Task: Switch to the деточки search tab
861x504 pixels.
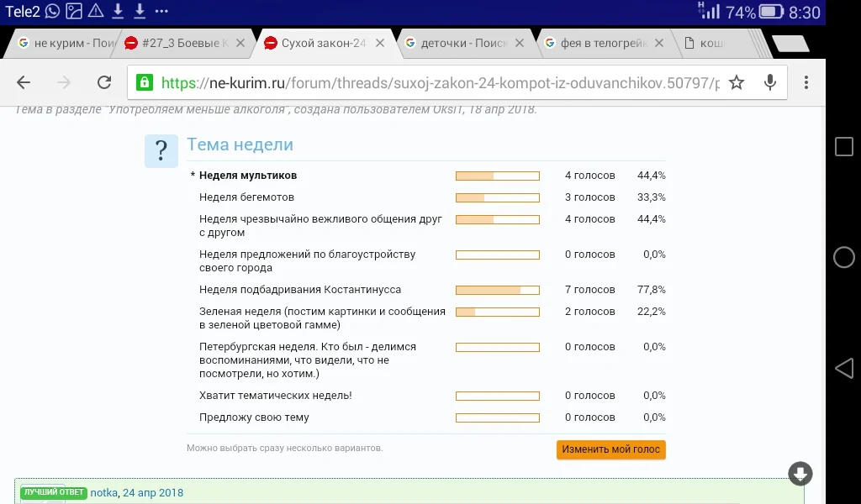Action: [461, 42]
